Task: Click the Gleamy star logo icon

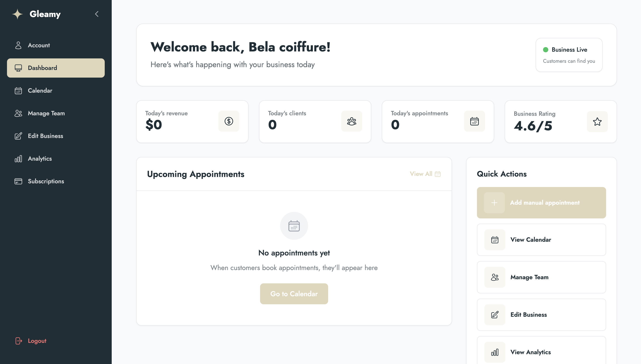Action: tap(17, 14)
